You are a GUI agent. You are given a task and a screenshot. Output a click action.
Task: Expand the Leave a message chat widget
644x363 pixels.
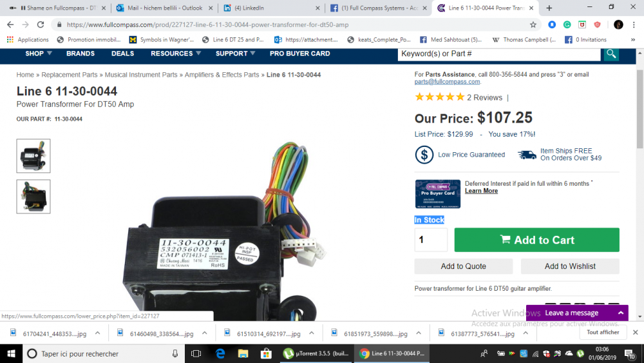coord(577,313)
